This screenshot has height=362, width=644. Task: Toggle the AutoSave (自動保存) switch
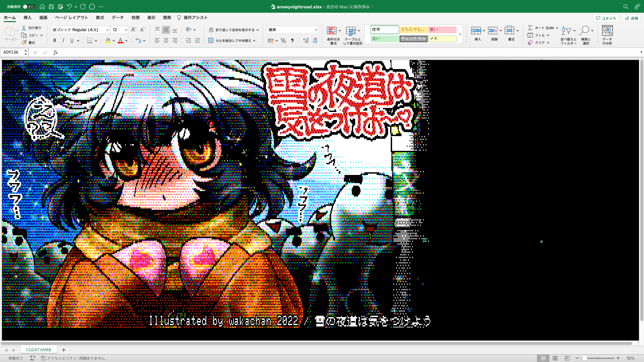click(29, 7)
